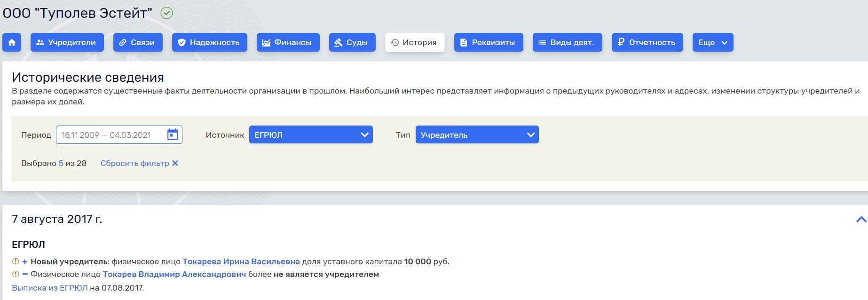Click the selected count number 5
Screen dimensions: 868x300
tap(61, 163)
